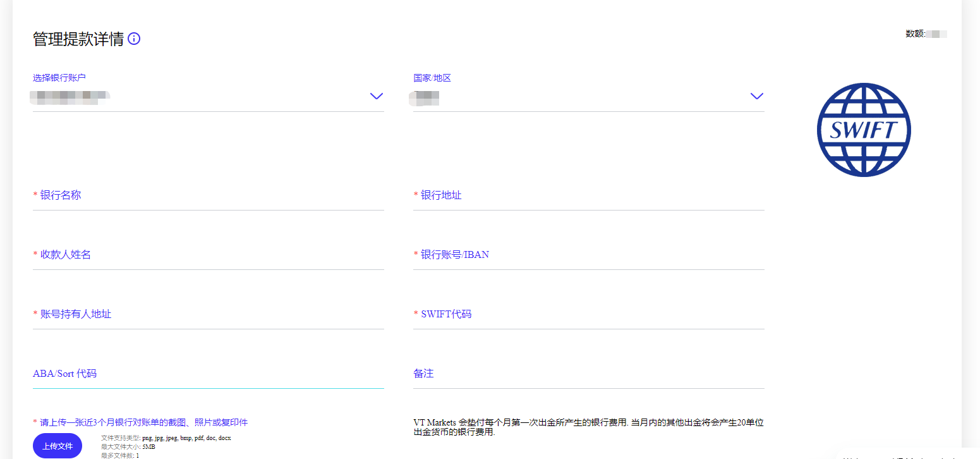
Task: Focus the 银行名称 input field
Action: coord(208,196)
